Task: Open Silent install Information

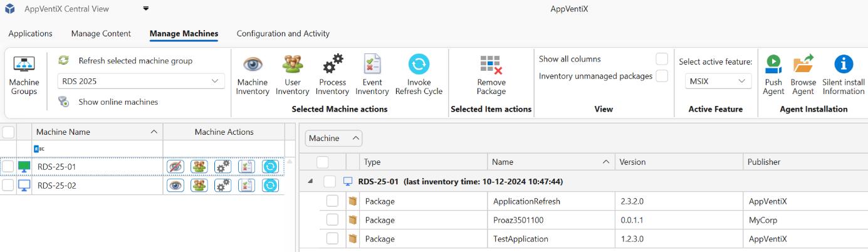Action: tap(844, 75)
